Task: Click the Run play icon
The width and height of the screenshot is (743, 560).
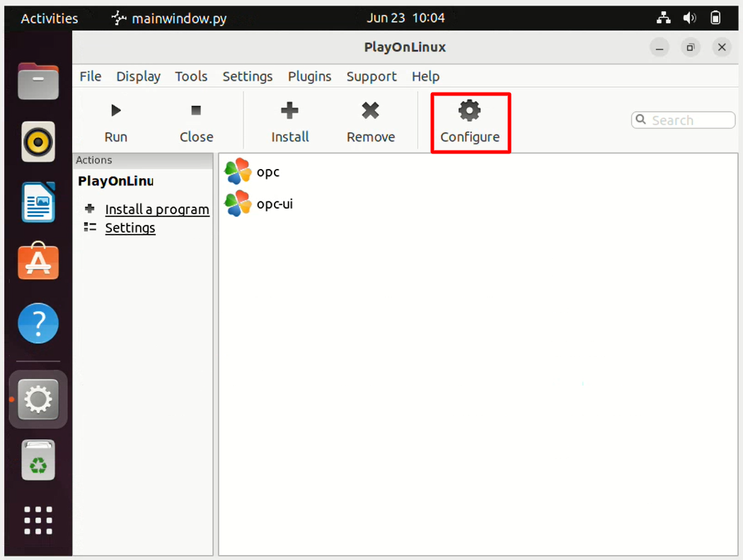Action: (x=116, y=110)
